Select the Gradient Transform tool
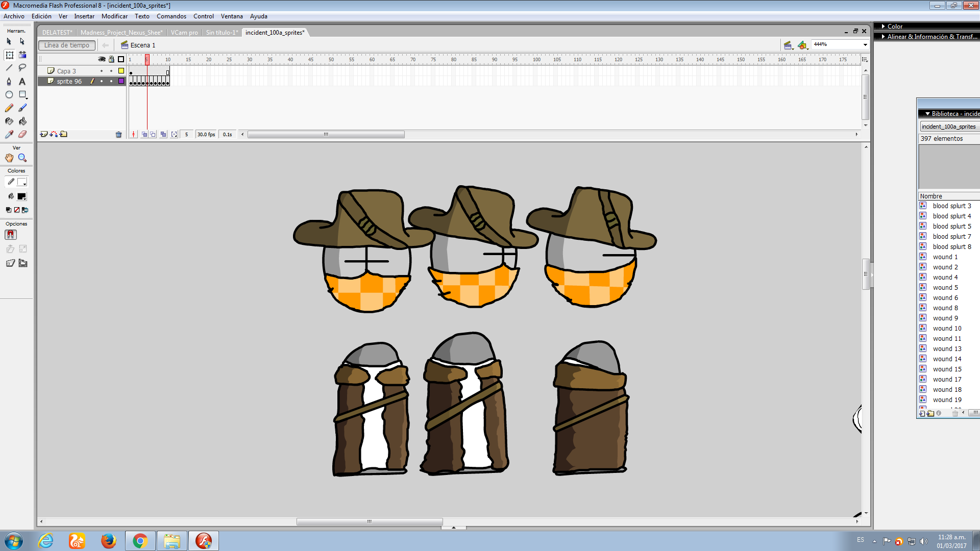 coord(22,55)
